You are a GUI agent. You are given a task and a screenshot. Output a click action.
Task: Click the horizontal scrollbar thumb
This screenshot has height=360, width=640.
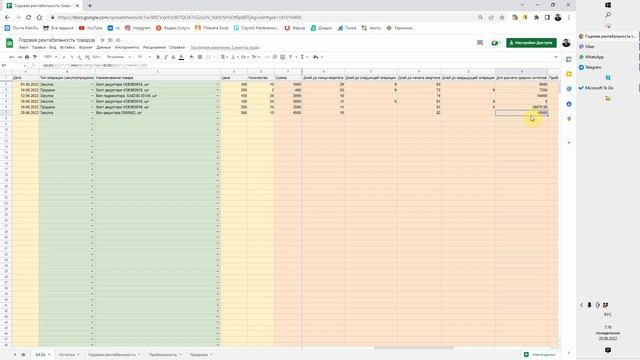tap(414, 348)
